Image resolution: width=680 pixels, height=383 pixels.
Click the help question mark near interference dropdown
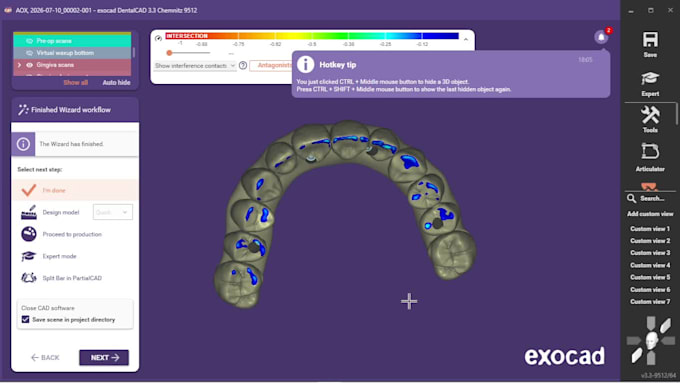(x=243, y=65)
